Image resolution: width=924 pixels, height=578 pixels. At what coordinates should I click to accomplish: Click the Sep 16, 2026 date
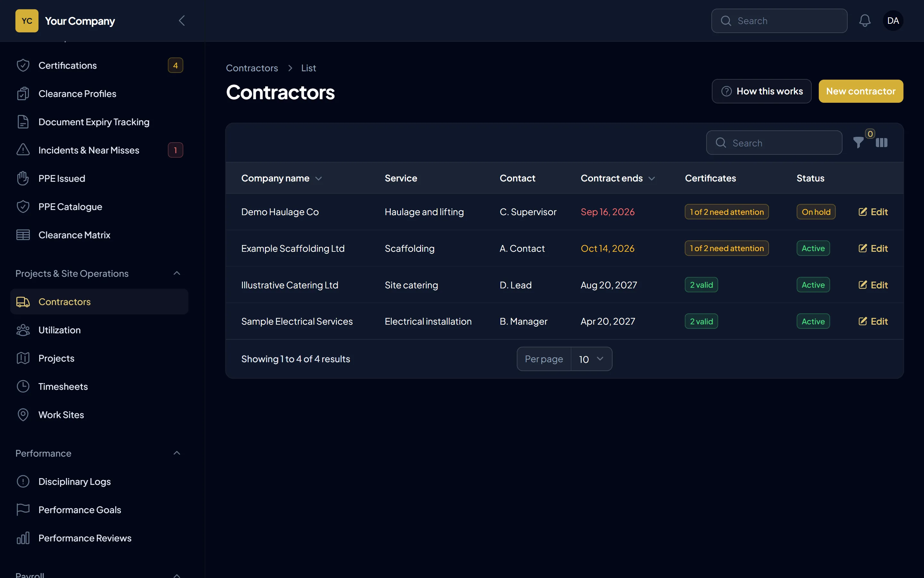607,212
